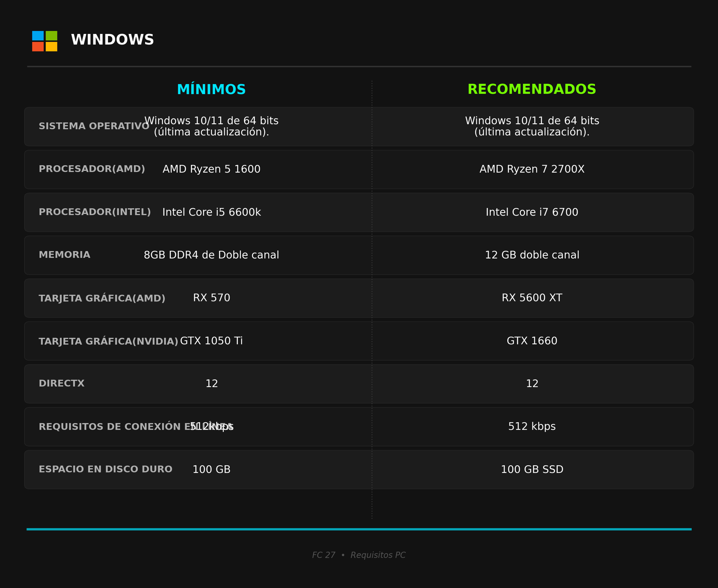
Task: Select the AMD Ryzen 7 2700X value
Action: 532,169
